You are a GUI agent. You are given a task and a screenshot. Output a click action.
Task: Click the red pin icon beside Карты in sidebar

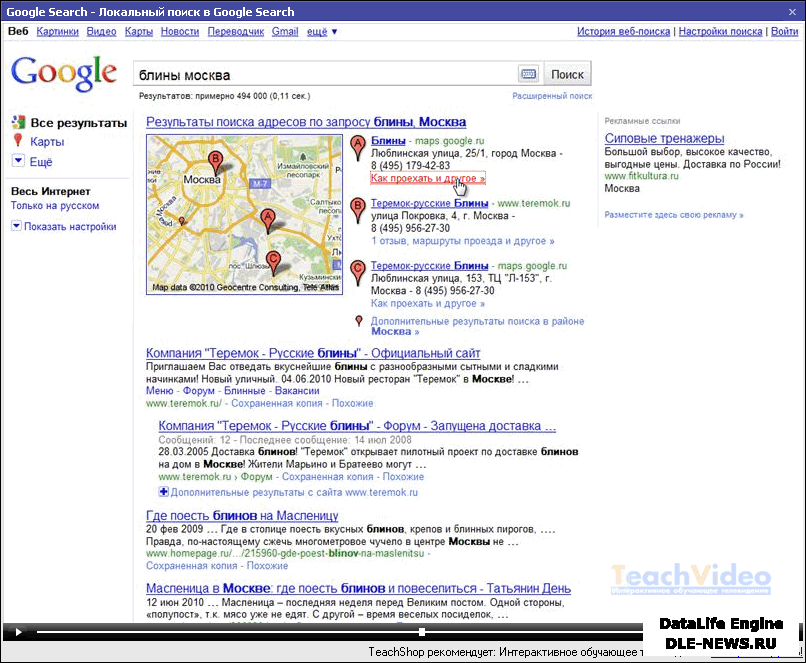coord(18,141)
